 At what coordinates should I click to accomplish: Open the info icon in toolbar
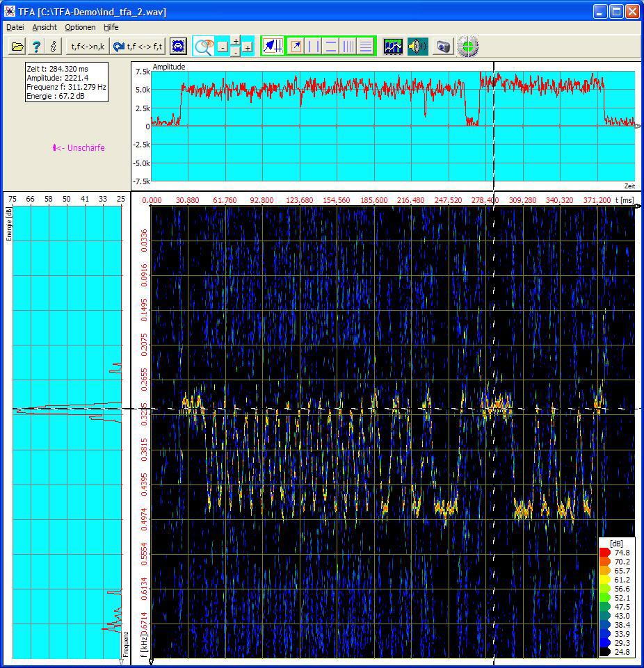pos(54,47)
